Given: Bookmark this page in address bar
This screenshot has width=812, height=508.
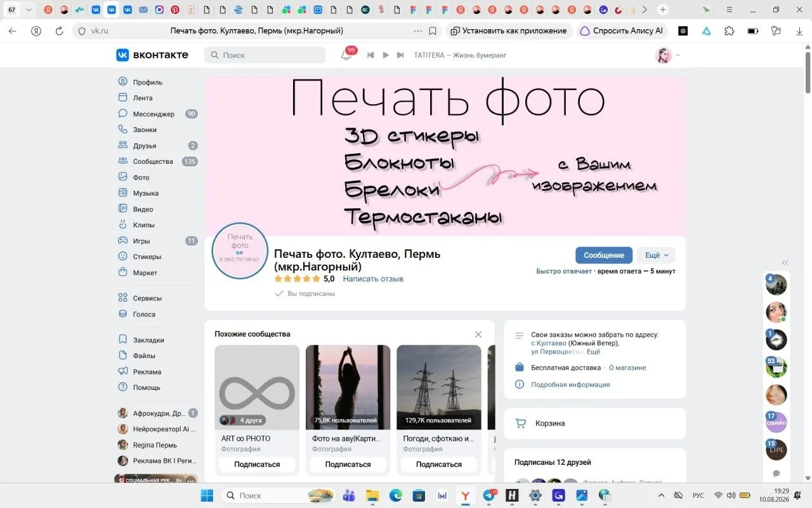Looking at the screenshot, I should point(433,30).
